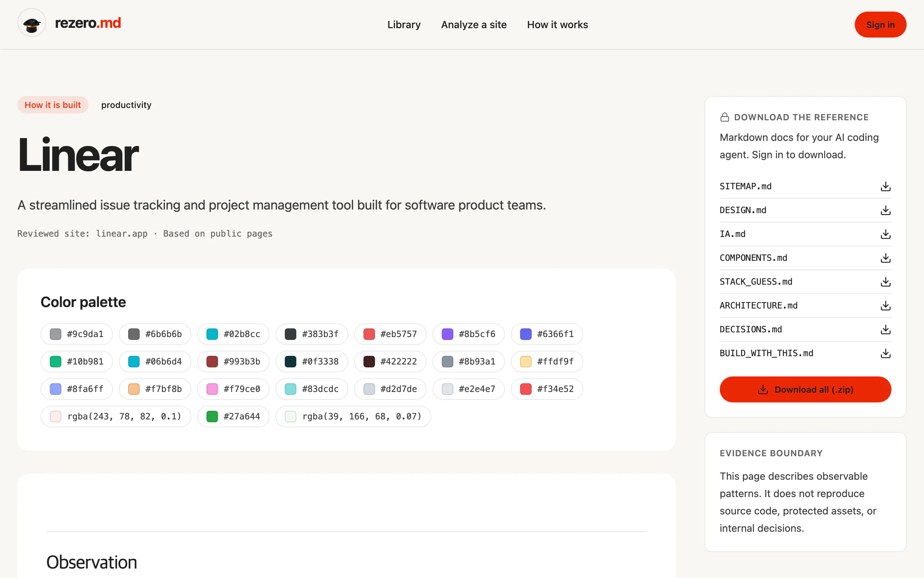This screenshot has height=578, width=924.
Task: Select the #27a644 green swatch
Action: coord(233,417)
